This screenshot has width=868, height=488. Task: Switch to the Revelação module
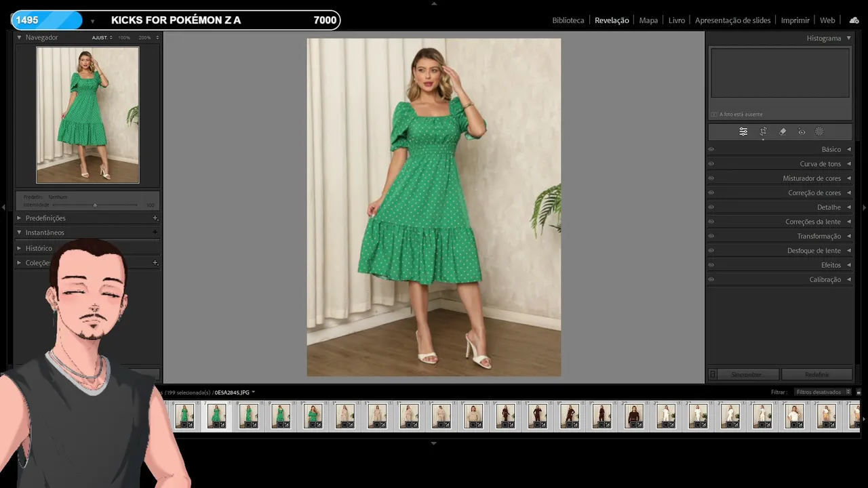(x=612, y=20)
